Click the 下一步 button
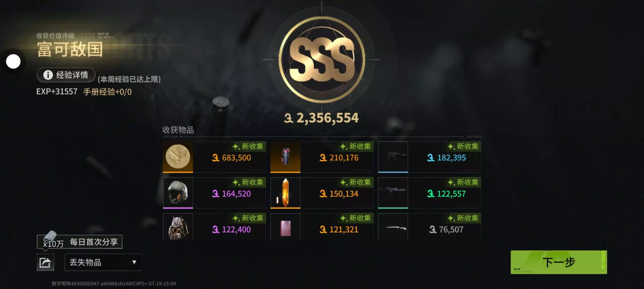644x289 pixels. (559, 262)
